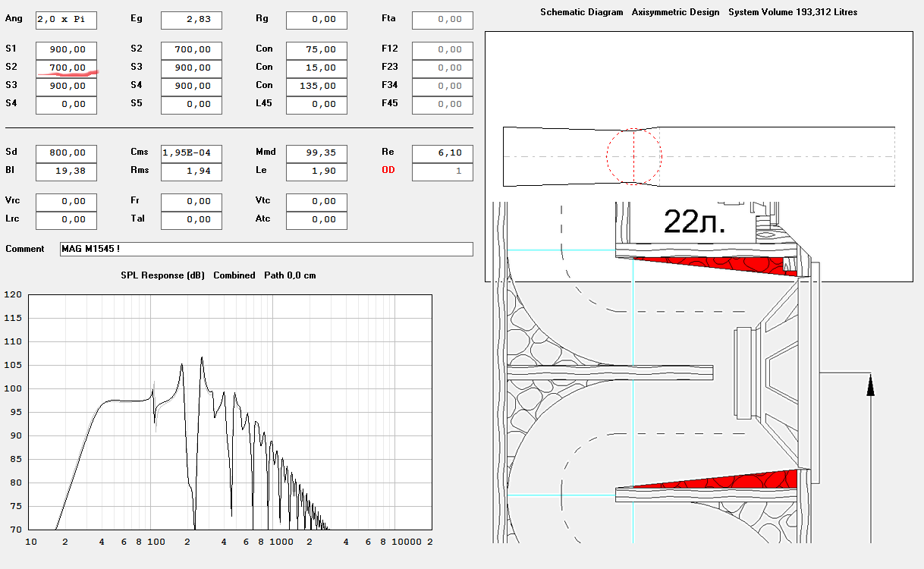Image resolution: width=924 pixels, height=569 pixels.
Task: Click the Sd field with 800,00
Action: pyautogui.click(x=66, y=153)
